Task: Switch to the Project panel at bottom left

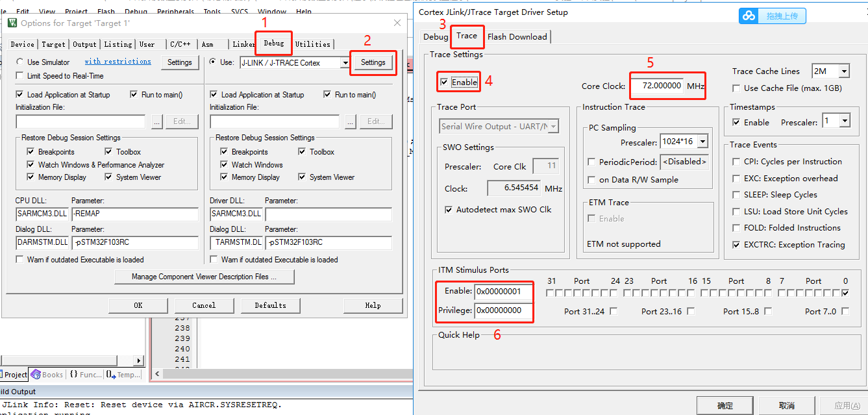Action: [x=13, y=374]
